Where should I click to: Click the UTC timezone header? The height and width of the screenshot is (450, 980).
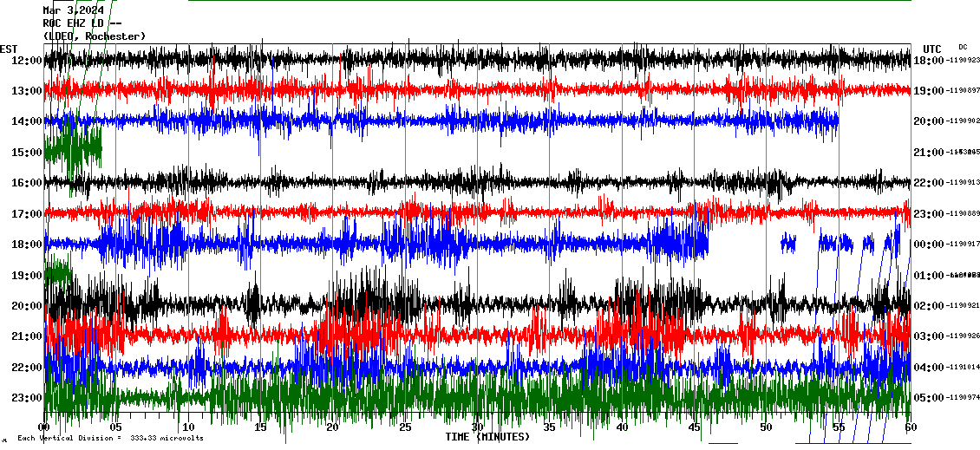[932, 49]
